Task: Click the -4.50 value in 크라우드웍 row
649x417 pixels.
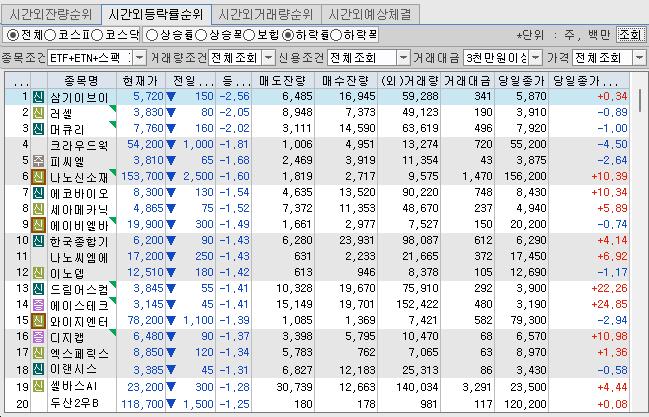Action: [613, 145]
